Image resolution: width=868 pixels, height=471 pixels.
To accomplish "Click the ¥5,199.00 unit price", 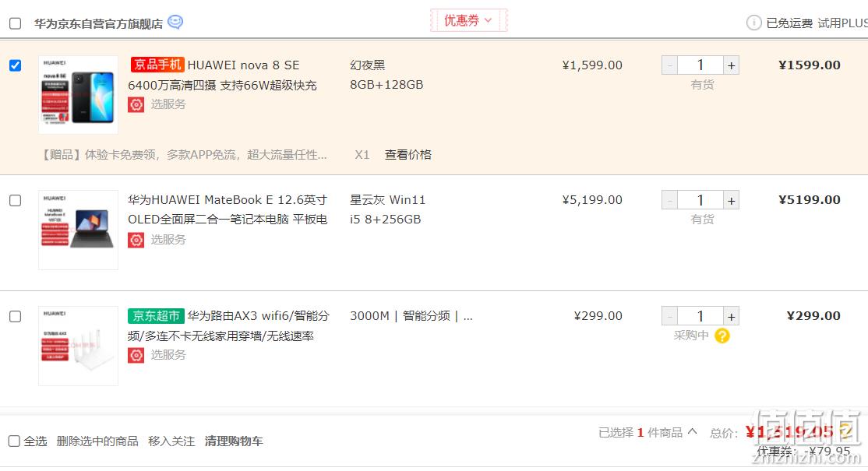I will pos(592,200).
